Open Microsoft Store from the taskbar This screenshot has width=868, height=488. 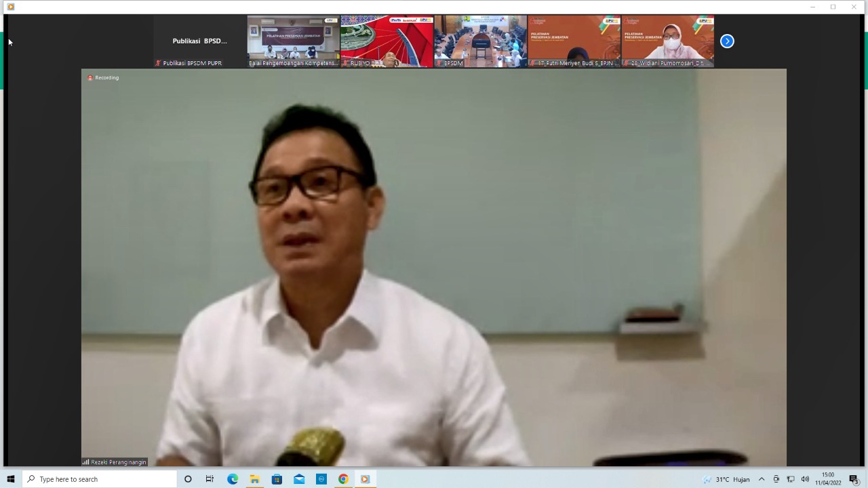tap(277, 479)
